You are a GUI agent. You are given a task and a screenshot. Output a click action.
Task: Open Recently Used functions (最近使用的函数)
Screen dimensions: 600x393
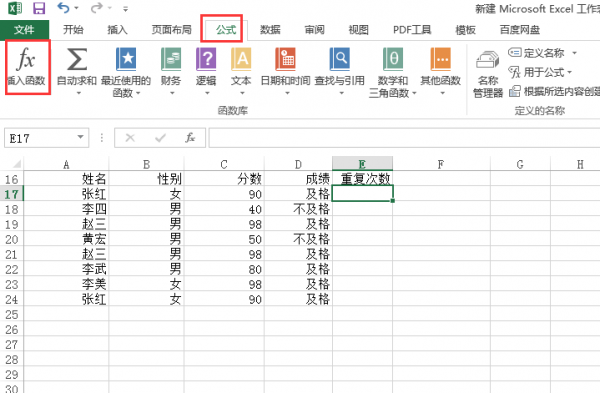126,71
